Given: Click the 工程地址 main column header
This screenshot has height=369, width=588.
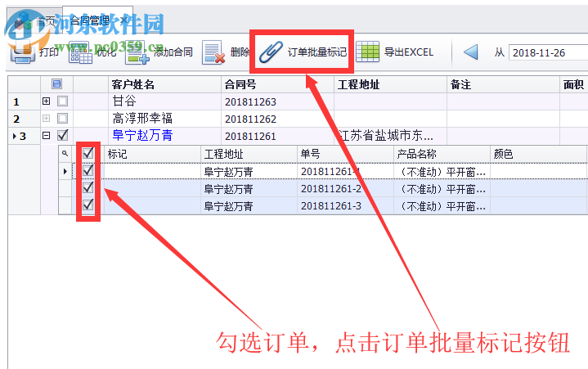Looking at the screenshot, I should click(390, 84).
